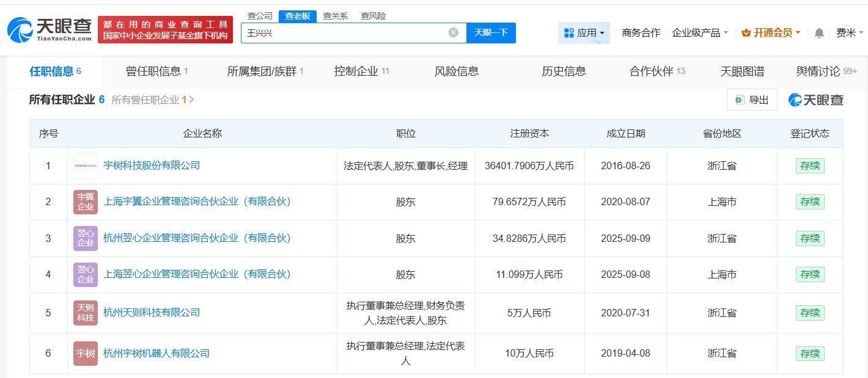This screenshot has height=378, width=868.
Task: Clear the search box with X icon
Action: pos(453,33)
